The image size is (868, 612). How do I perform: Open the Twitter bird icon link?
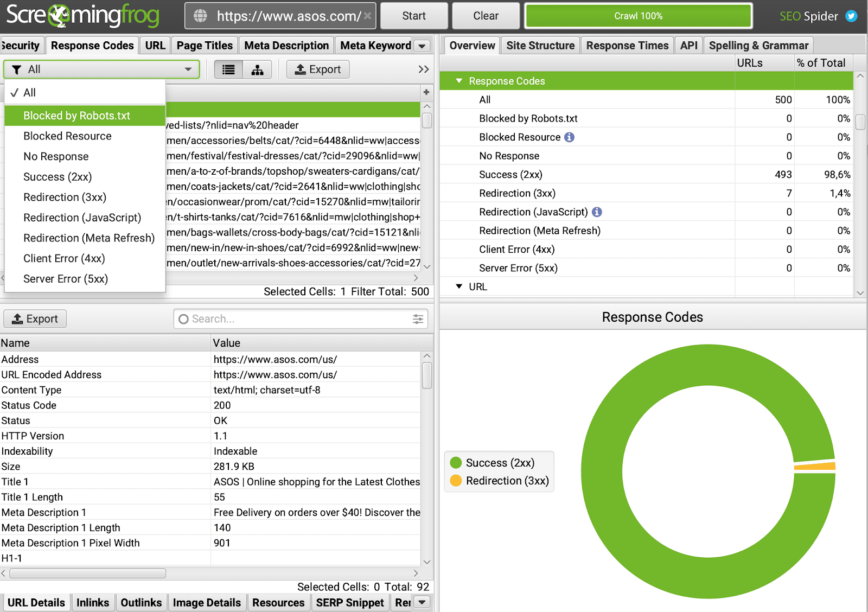(x=851, y=16)
